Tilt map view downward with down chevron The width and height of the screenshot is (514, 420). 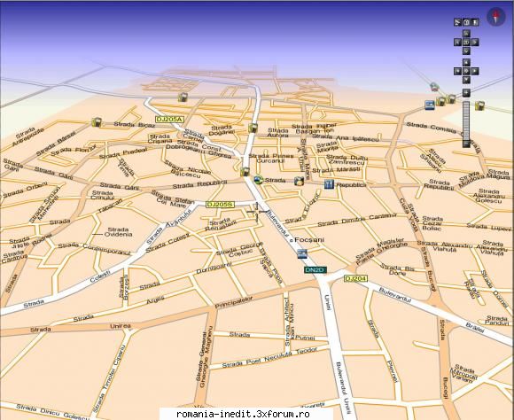(466, 51)
